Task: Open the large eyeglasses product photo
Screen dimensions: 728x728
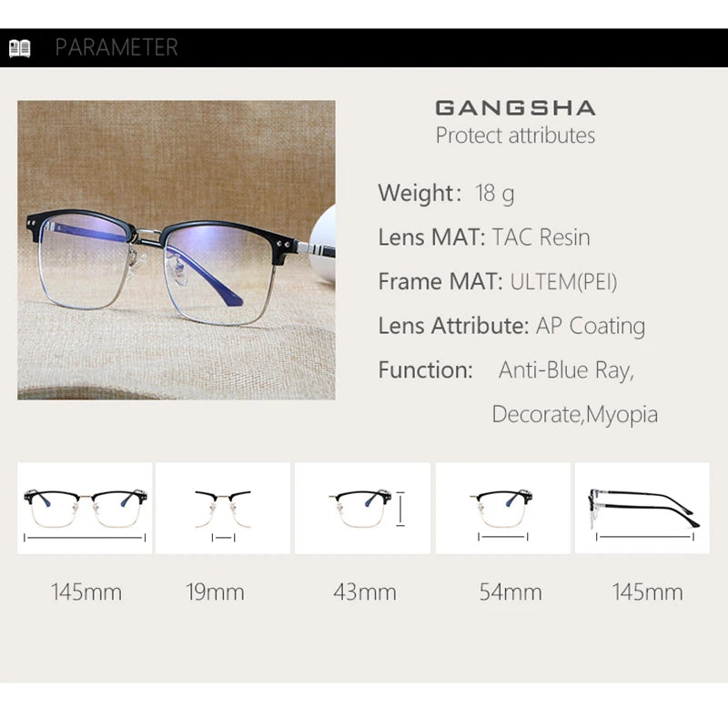Action: (177, 249)
